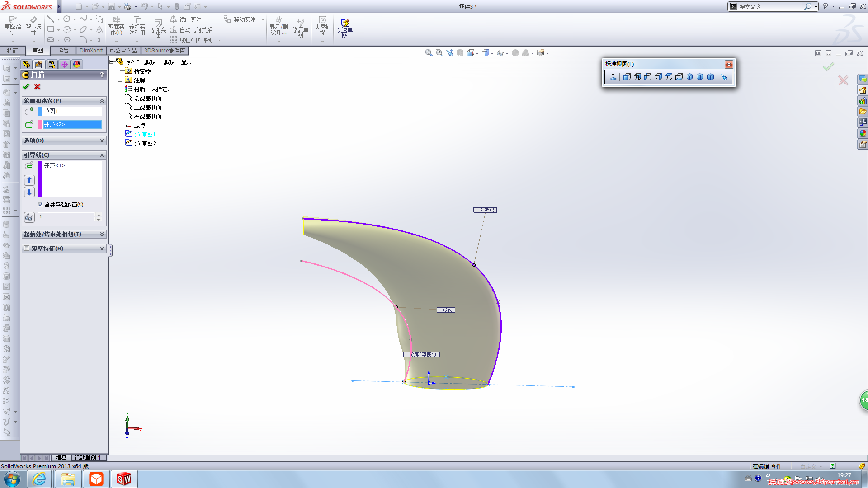Switch to the Features (特征) tab
The image size is (868, 488).
[x=12, y=51]
